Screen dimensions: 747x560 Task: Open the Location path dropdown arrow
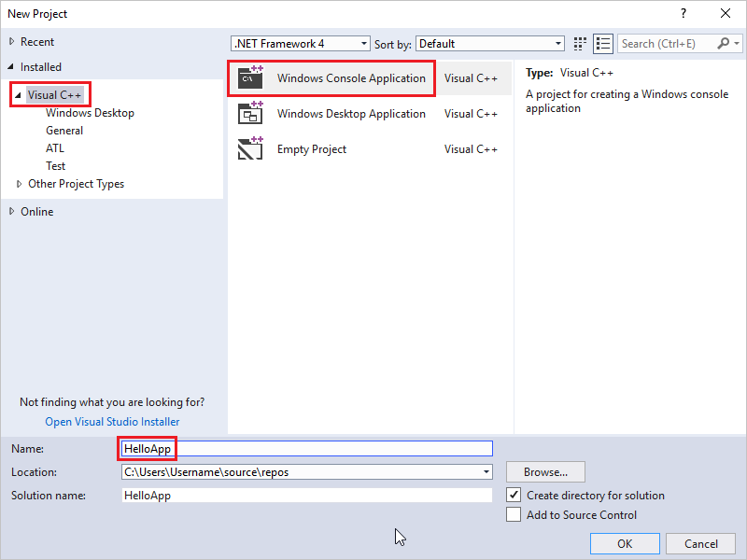click(486, 472)
